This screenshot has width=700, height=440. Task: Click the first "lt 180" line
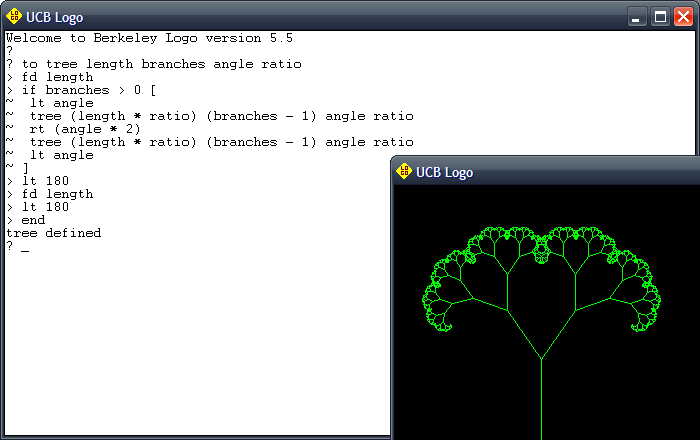[x=46, y=181]
